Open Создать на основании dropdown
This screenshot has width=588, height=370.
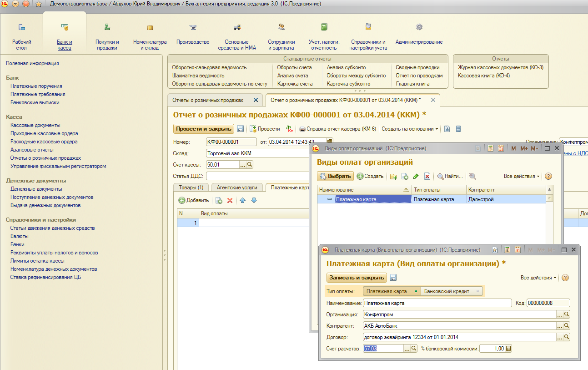pyautogui.click(x=410, y=129)
